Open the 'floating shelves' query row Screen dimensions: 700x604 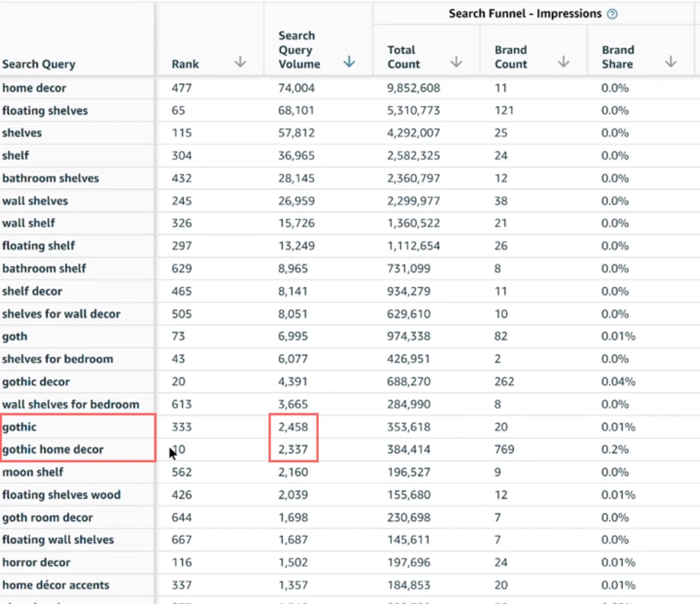[45, 111]
